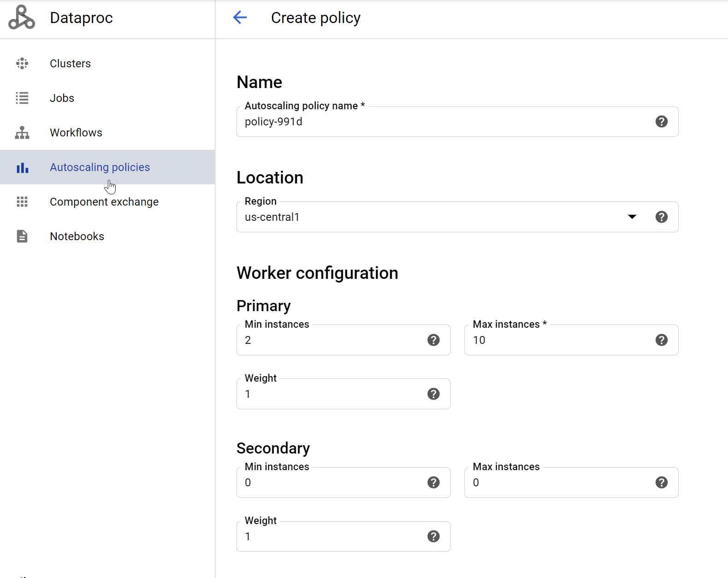This screenshot has height=578, width=728.
Task: Open the Clusters page
Action: (107, 64)
